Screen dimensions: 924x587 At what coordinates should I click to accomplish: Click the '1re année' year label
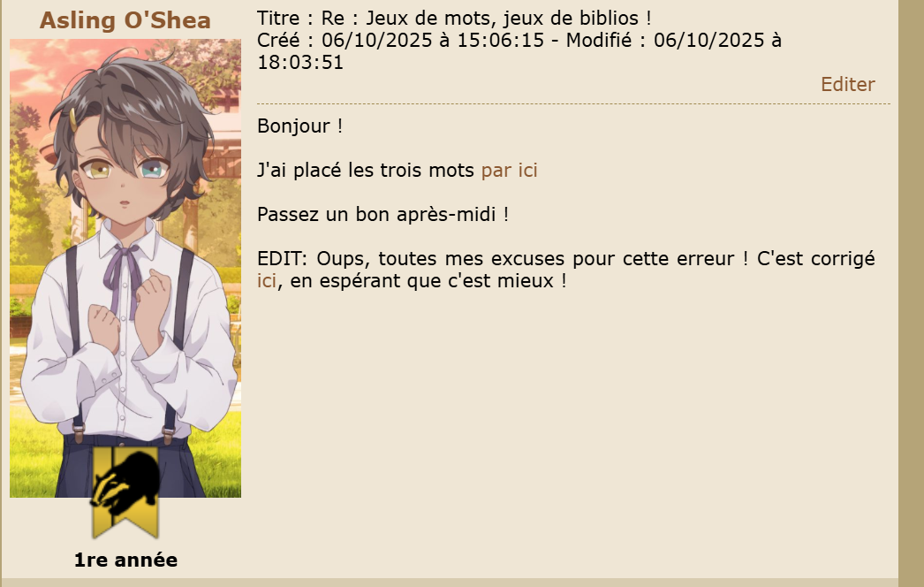(x=125, y=560)
